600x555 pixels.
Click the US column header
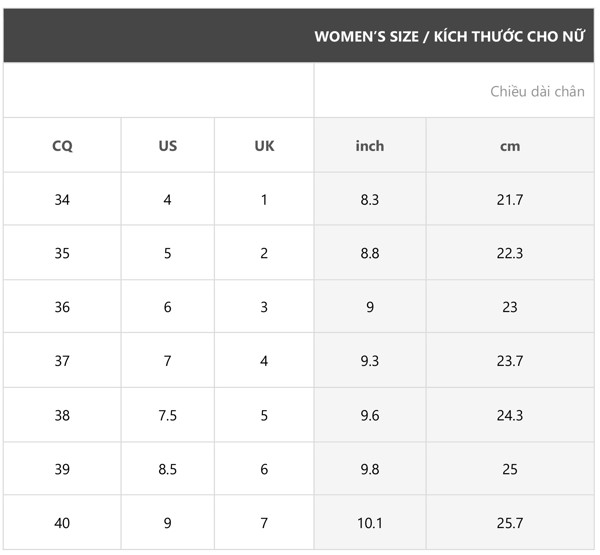[167, 146]
